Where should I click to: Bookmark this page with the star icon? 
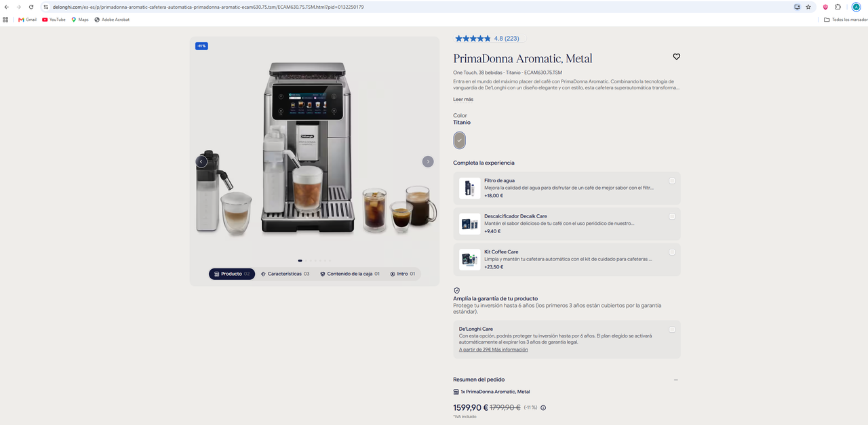tap(808, 7)
